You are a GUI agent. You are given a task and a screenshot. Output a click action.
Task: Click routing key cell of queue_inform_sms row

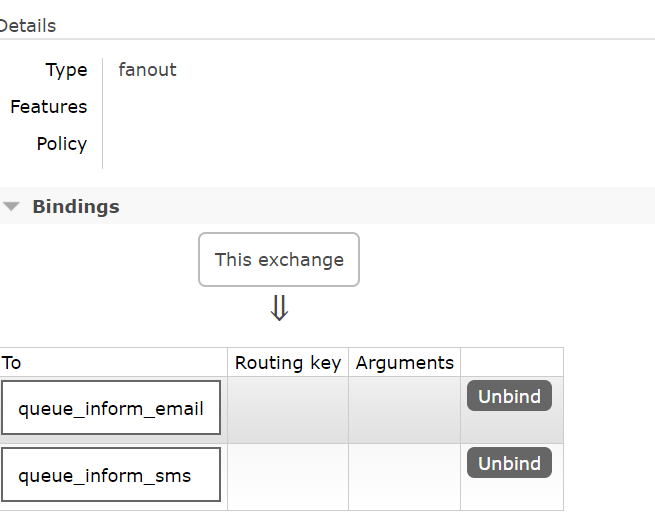tap(288, 477)
